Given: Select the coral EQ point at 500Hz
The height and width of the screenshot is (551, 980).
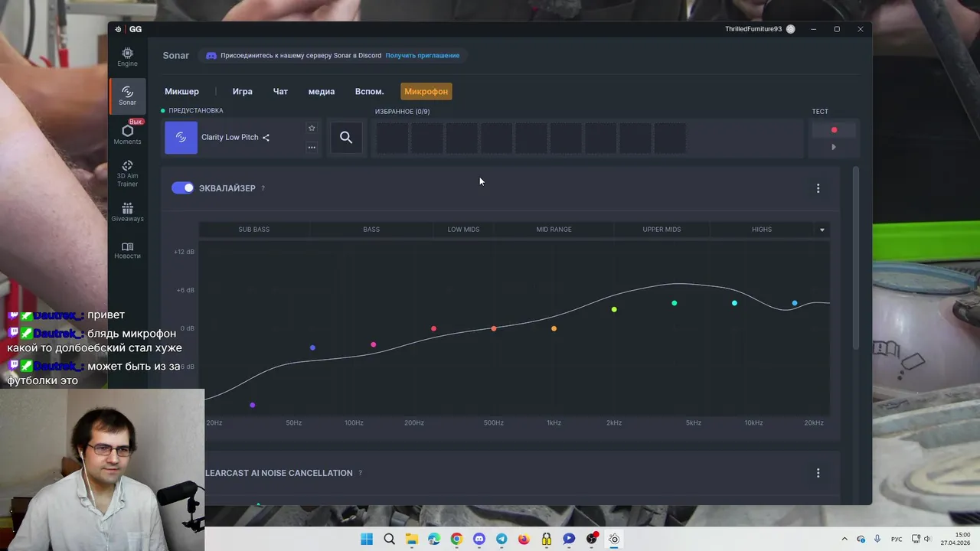Looking at the screenshot, I should [x=494, y=328].
